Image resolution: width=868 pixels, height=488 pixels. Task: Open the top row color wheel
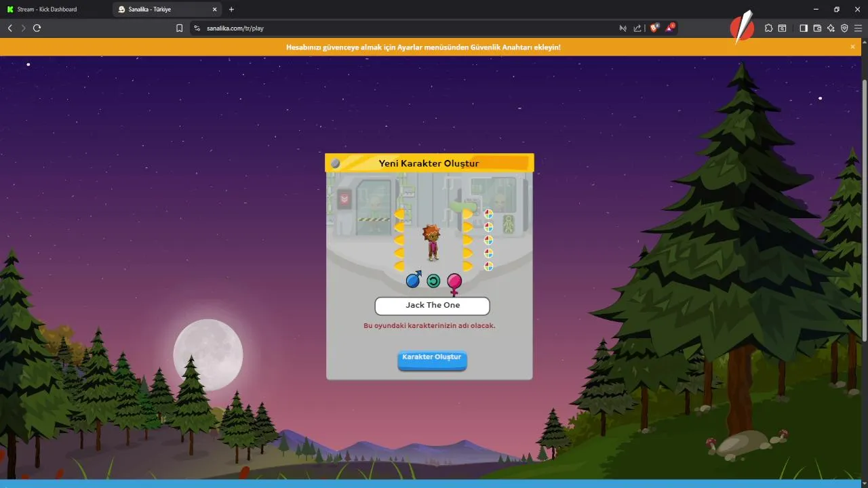(488, 214)
